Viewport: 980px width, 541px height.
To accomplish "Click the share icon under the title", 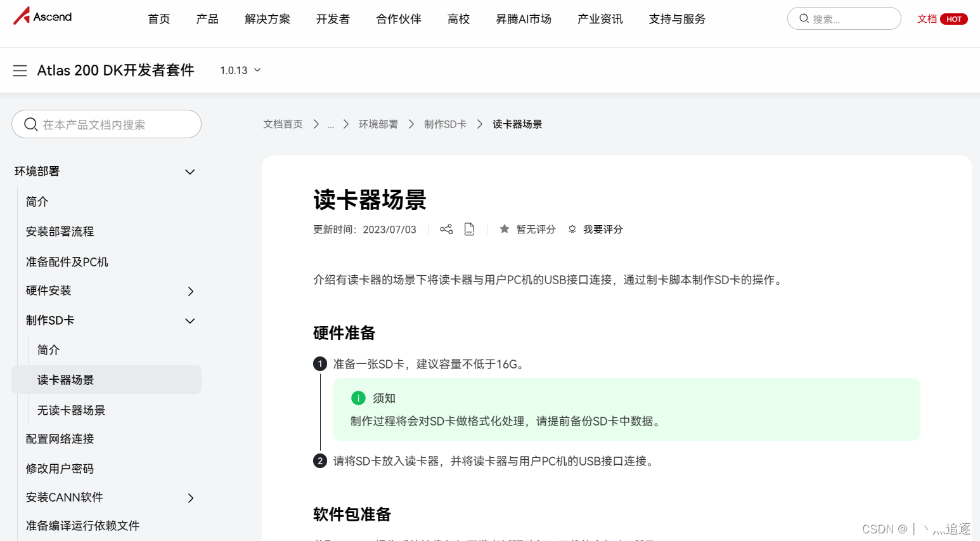I will (446, 229).
